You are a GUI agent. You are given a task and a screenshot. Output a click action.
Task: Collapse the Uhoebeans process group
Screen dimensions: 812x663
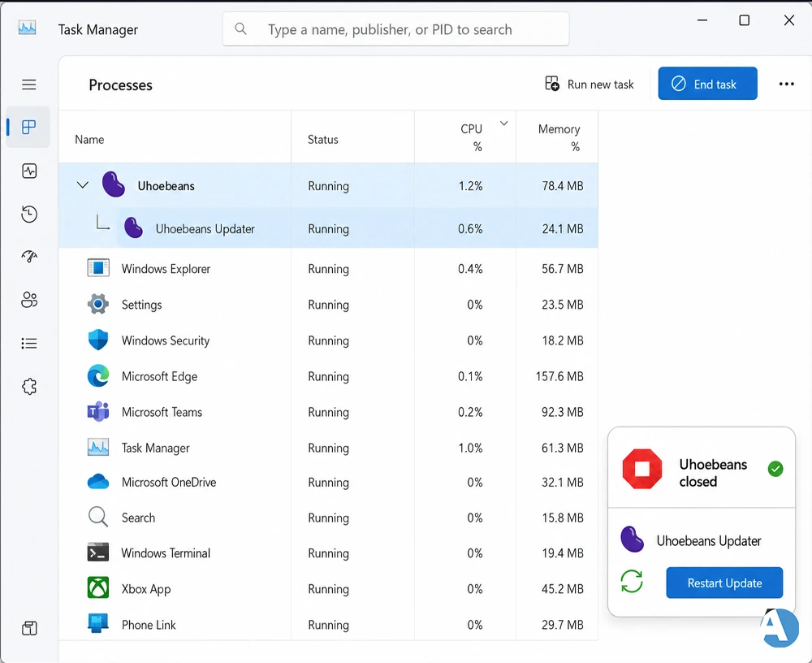click(x=82, y=185)
